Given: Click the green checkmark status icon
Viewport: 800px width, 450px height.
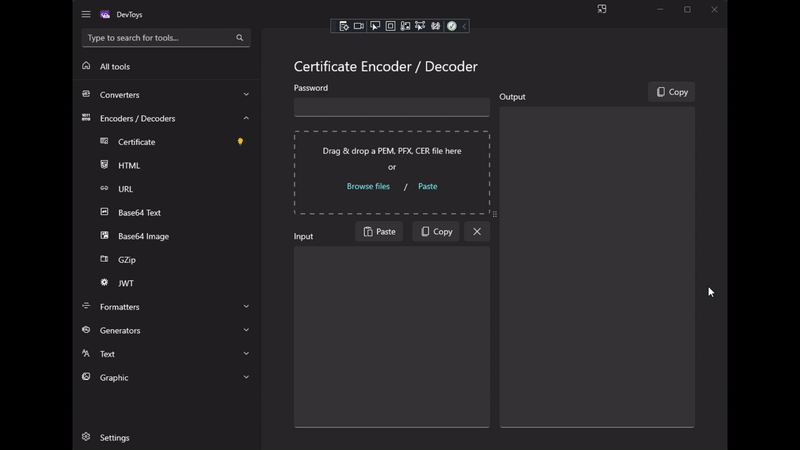Looking at the screenshot, I should coord(452,26).
